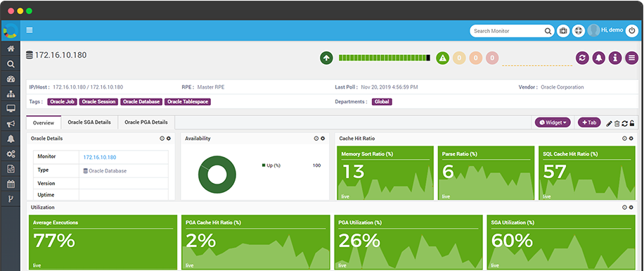Click the Availability panel gear icon
The height and width of the screenshot is (271, 644).
323,139
